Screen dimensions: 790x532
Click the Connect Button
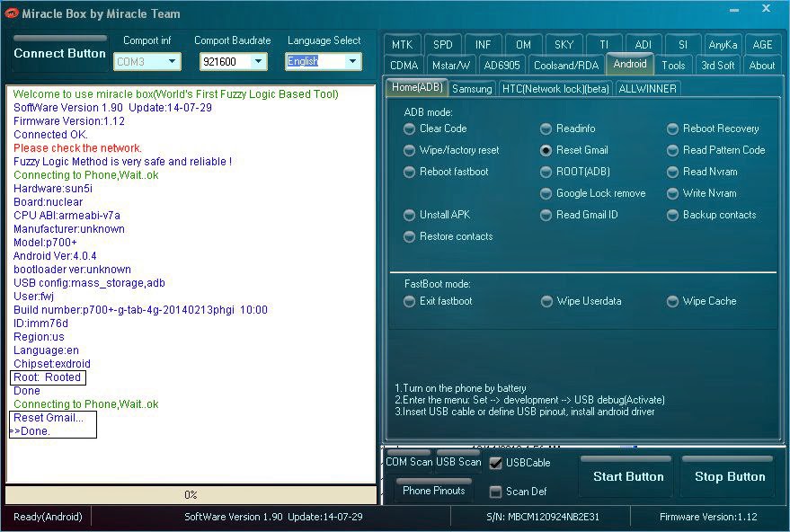(x=59, y=53)
